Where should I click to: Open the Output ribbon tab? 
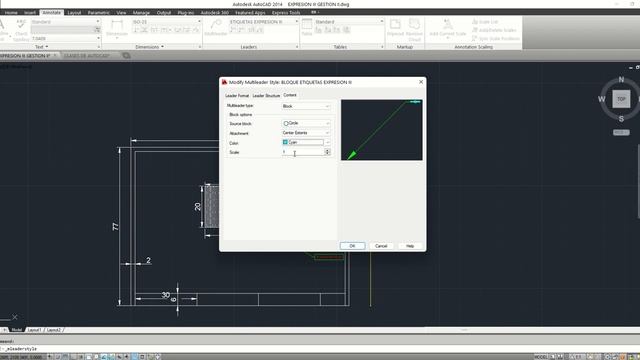click(x=164, y=13)
